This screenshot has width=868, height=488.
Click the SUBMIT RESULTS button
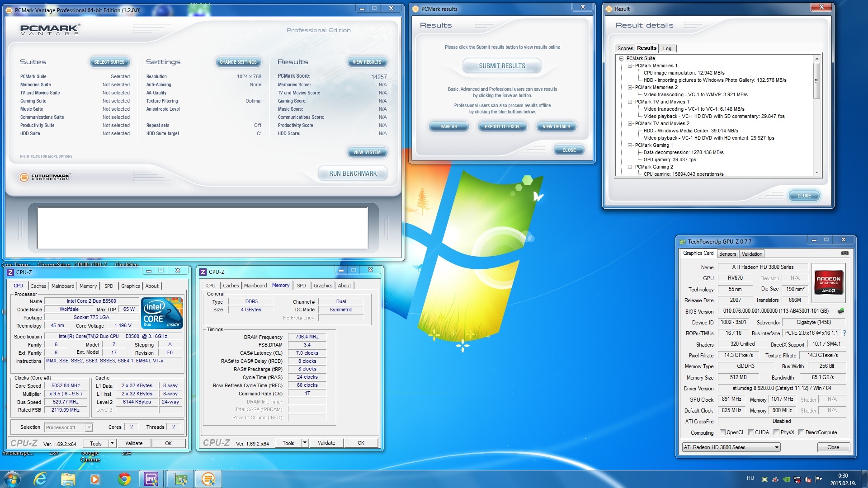tap(502, 66)
